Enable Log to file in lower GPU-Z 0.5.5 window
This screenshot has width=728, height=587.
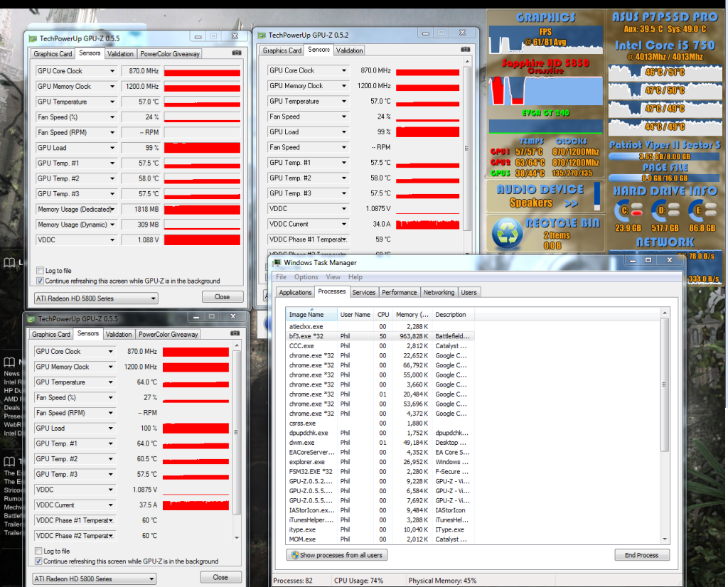[x=38, y=551]
